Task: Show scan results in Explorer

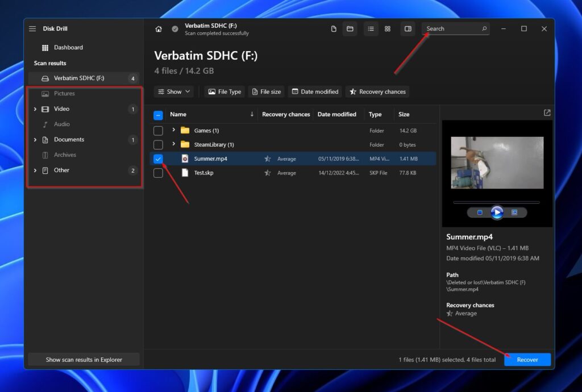Action: tap(83, 359)
